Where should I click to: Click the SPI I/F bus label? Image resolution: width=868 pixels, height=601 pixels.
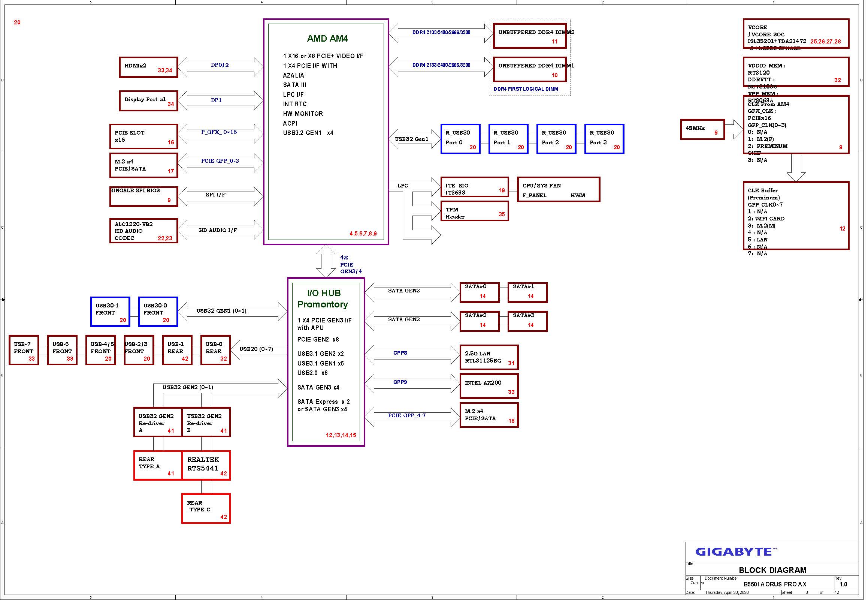(215, 195)
